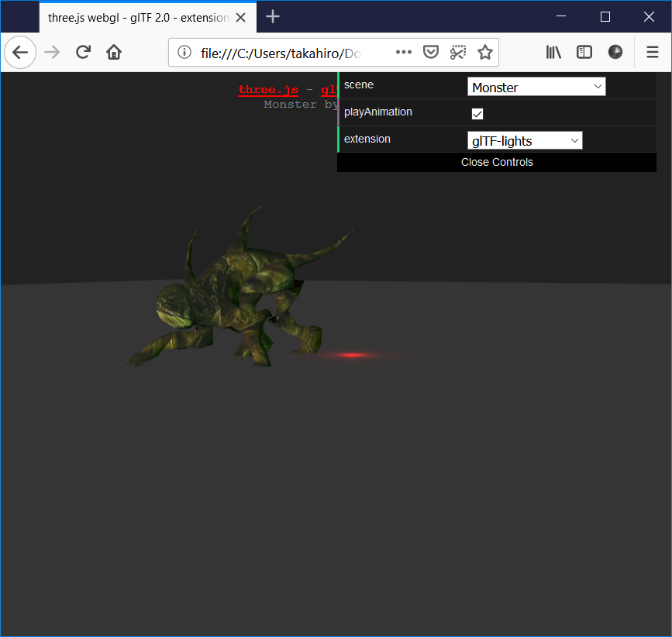Click the screenshot scissors icon

[458, 52]
